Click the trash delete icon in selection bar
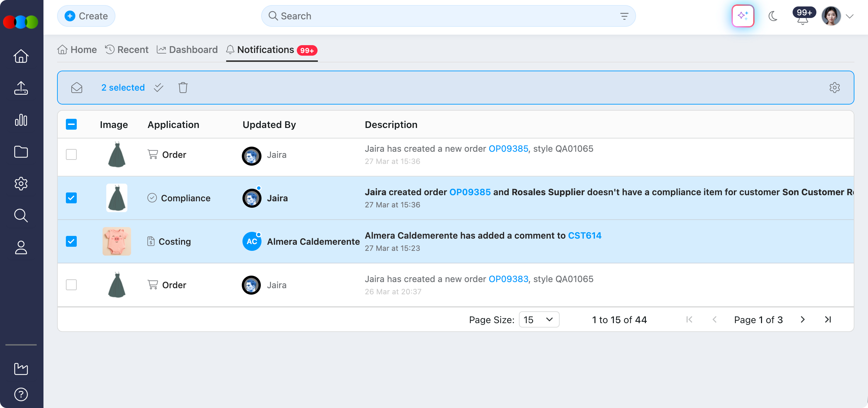Screen dimensions: 868x408 (183, 88)
